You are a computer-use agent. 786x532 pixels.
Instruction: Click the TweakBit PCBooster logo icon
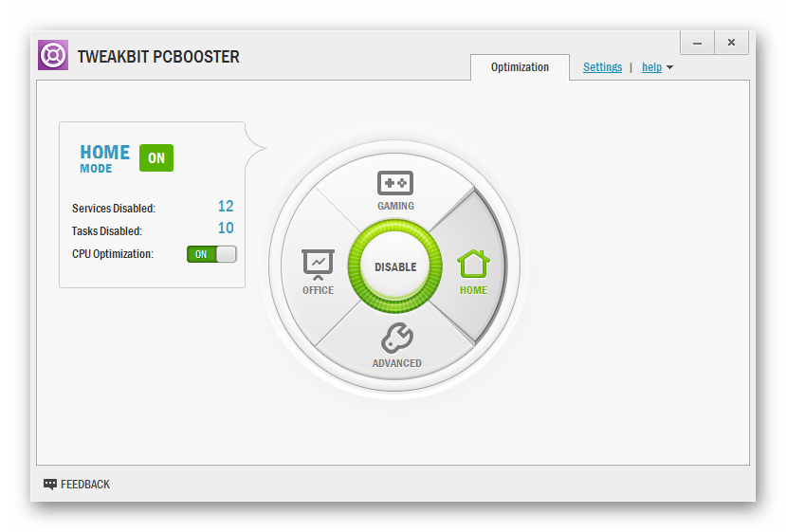point(53,55)
